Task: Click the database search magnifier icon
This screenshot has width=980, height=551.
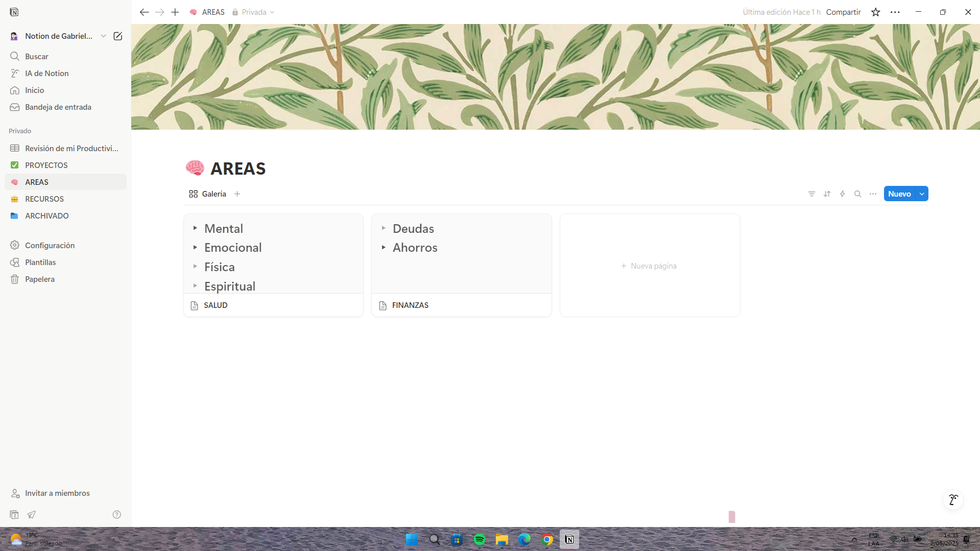Action: pyautogui.click(x=857, y=194)
